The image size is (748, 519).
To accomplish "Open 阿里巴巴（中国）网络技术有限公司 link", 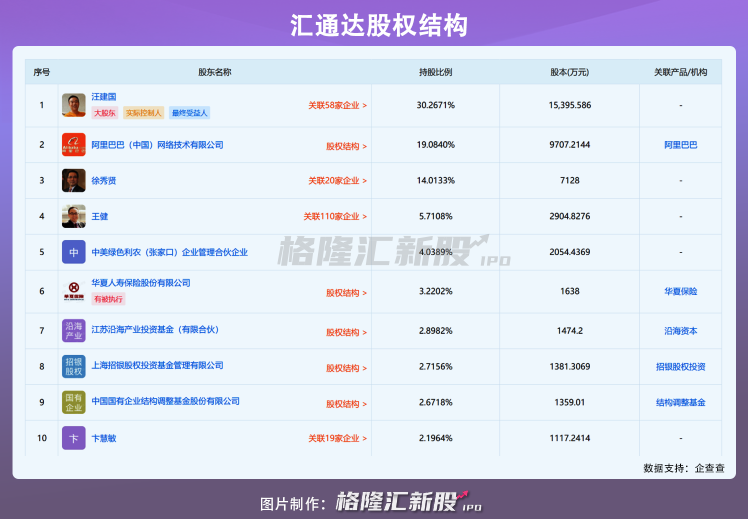I will [x=157, y=145].
